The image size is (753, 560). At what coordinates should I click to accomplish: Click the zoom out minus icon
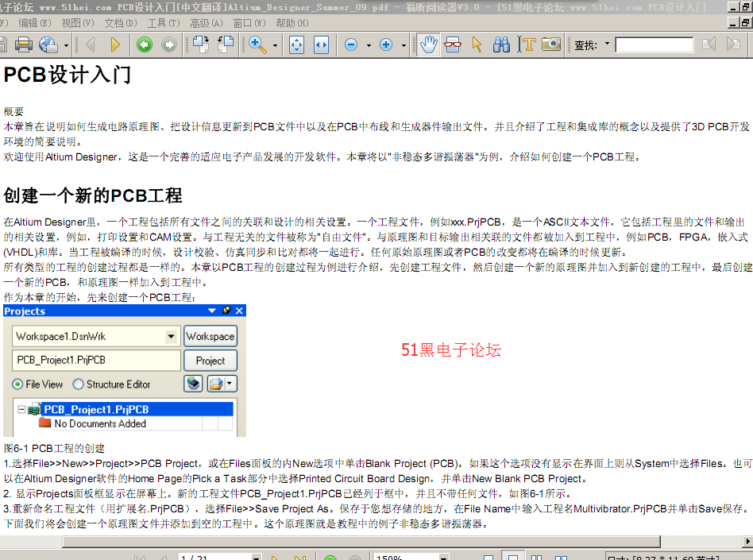coord(351,44)
